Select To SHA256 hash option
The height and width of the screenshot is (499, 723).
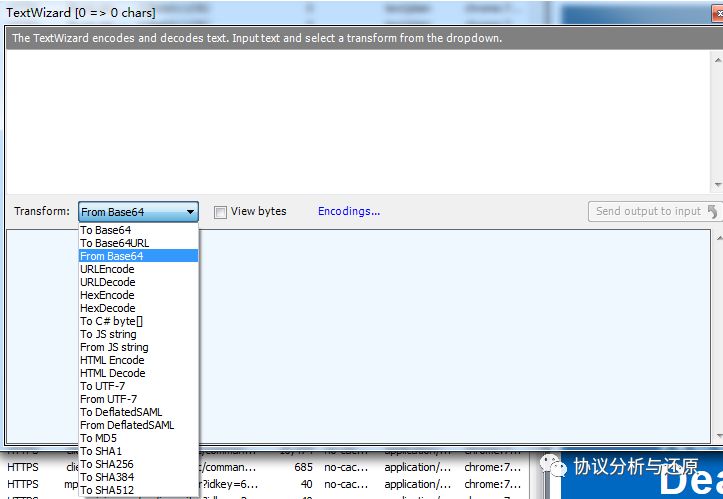[x=138, y=463]
